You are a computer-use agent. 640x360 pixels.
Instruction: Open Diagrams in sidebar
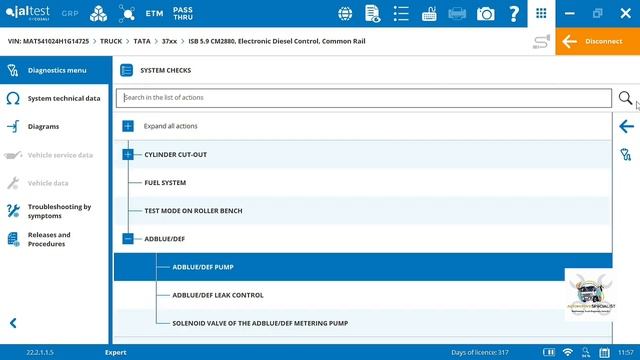54,127
